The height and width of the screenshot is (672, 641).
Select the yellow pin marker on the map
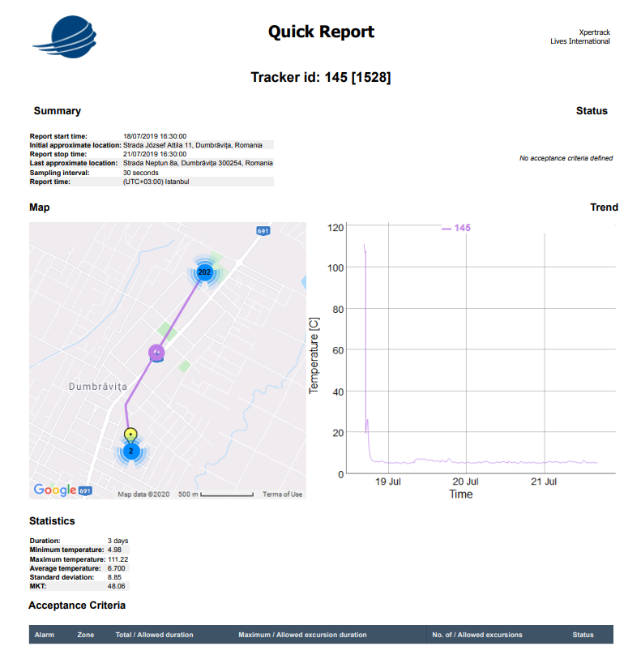(131, 434)
